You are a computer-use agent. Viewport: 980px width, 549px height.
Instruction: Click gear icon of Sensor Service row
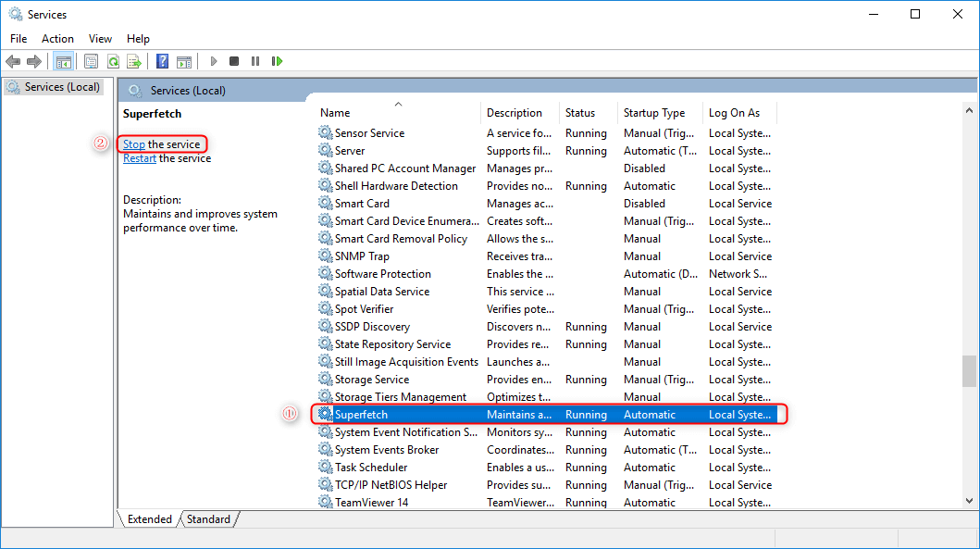point(325,132)
